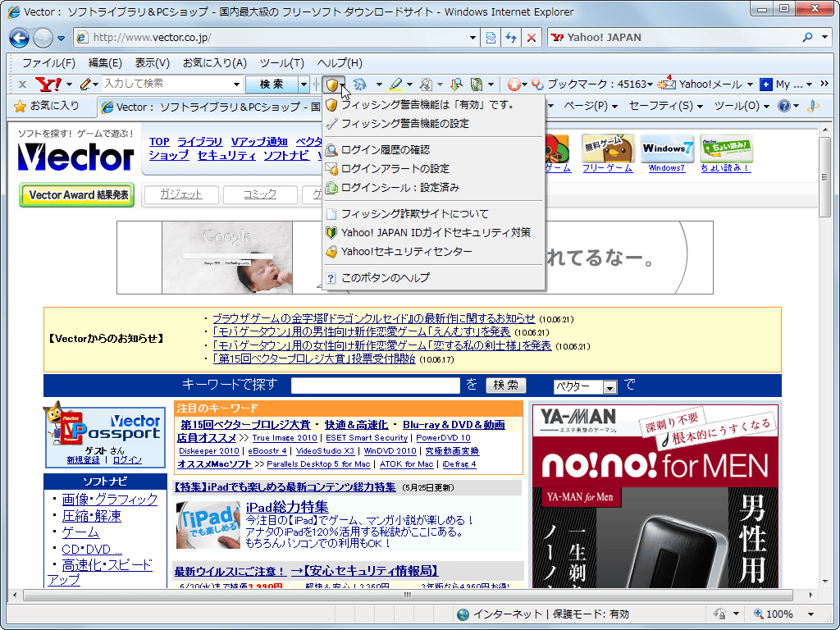Open the recent pages dropdown next to Forward

pos(61,38)
